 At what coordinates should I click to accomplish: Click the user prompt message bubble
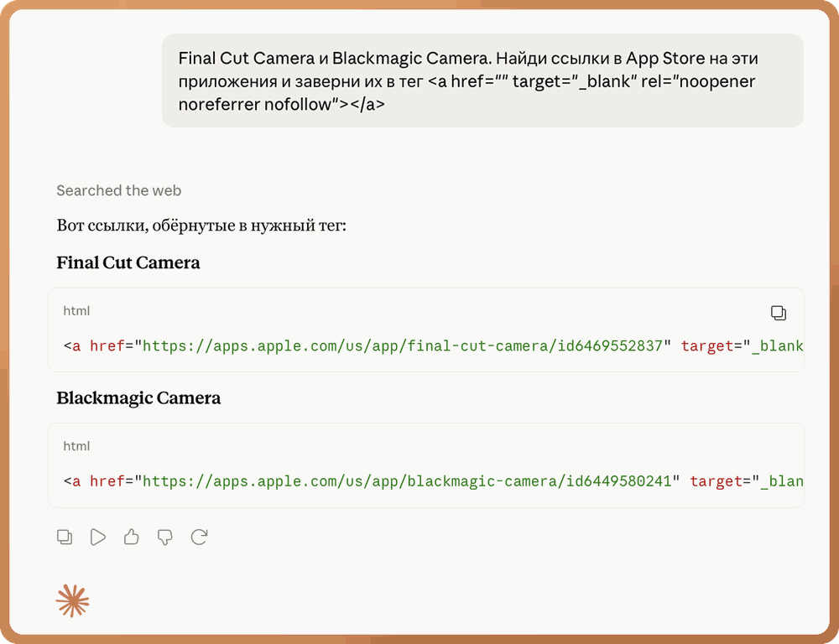(x=482, y=80)
